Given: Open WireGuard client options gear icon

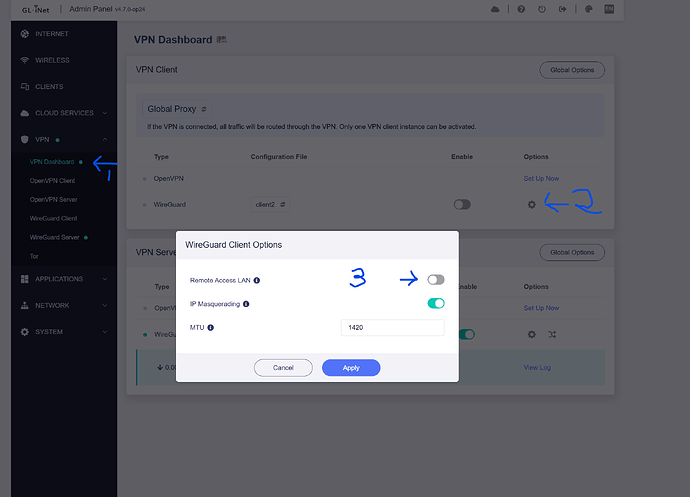Looking at the screenshot, I should pyautogui.click(x=532, y=204).
